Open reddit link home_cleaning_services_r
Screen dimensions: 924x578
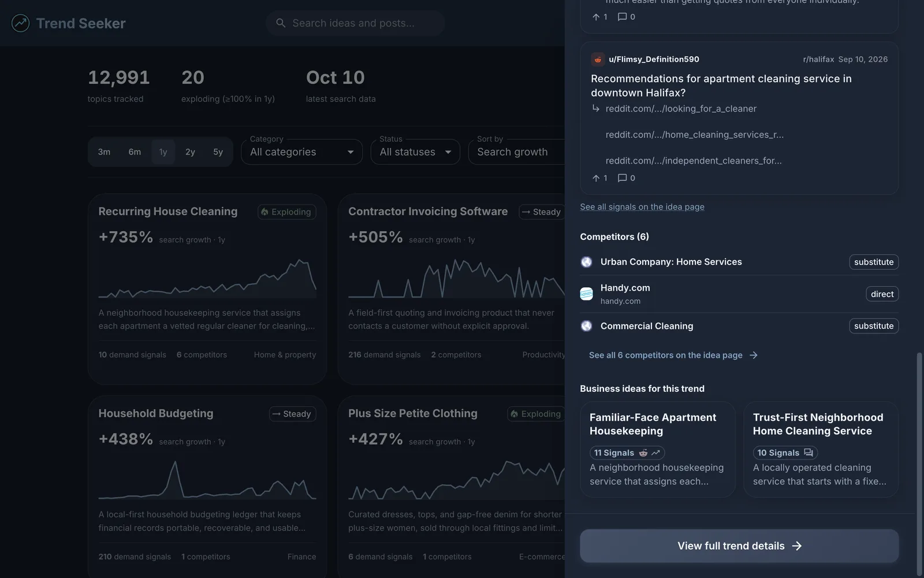coord(694,135)
